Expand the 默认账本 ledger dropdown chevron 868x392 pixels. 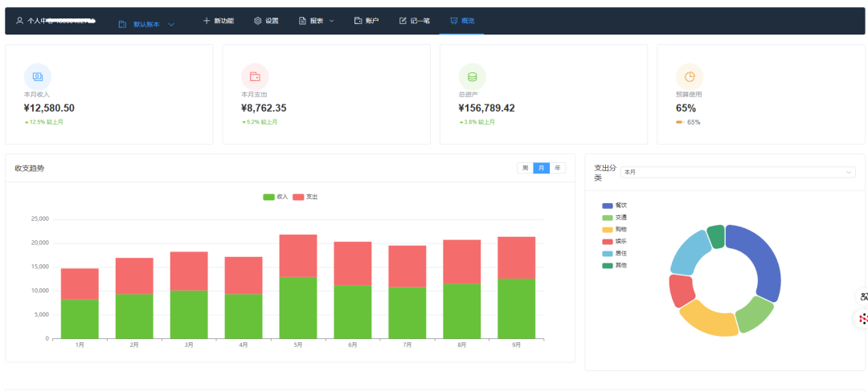(171, 25)
